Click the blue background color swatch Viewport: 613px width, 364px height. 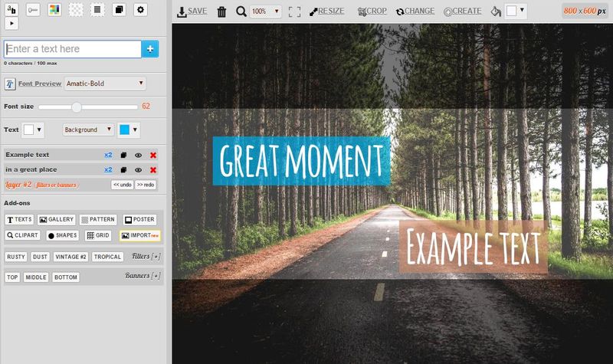point(125,130)
